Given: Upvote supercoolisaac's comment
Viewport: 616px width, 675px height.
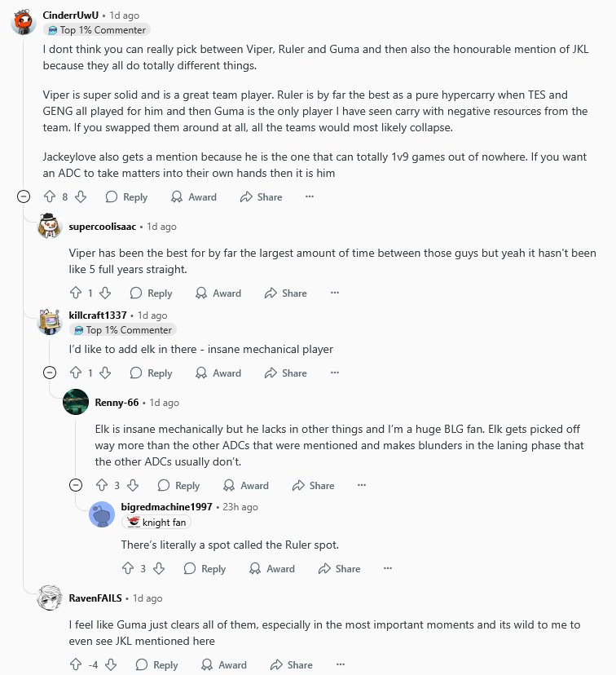Looking at the screenshot, I should [76, 293].
